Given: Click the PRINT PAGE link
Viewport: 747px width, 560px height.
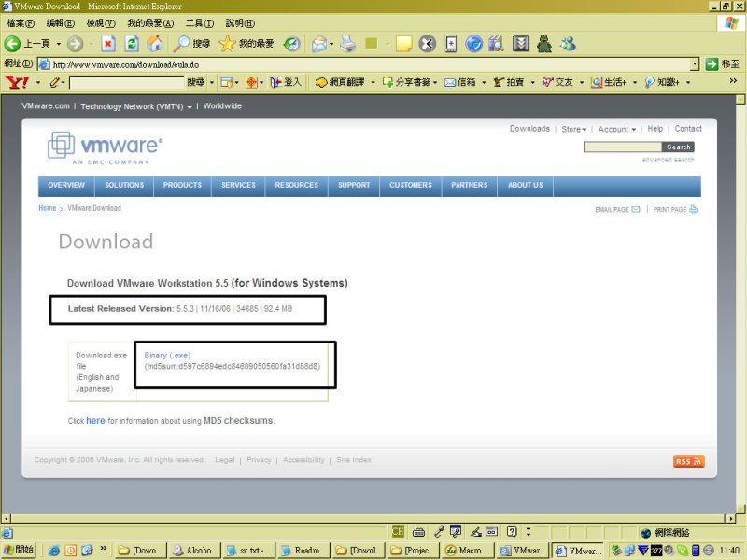Looking at the screenshot, I should (675, 209).
